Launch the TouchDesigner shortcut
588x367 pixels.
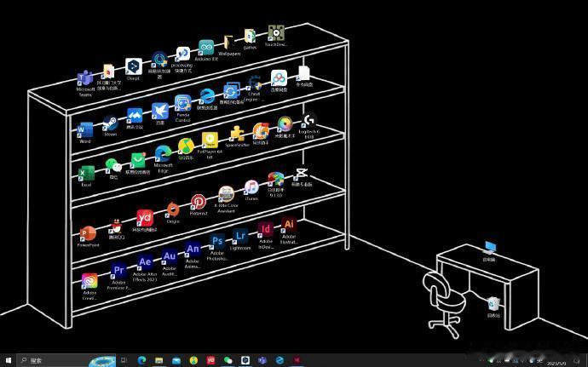(276, 33)
